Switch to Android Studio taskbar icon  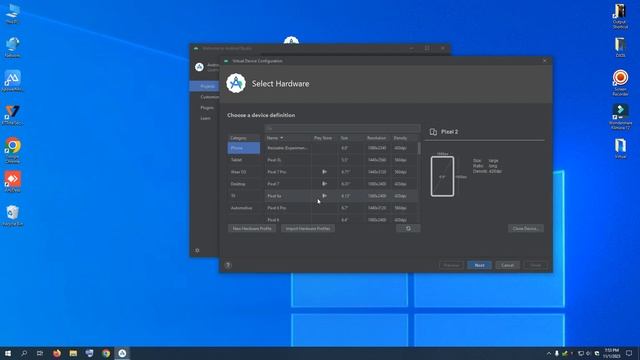[x=122, y=353]
